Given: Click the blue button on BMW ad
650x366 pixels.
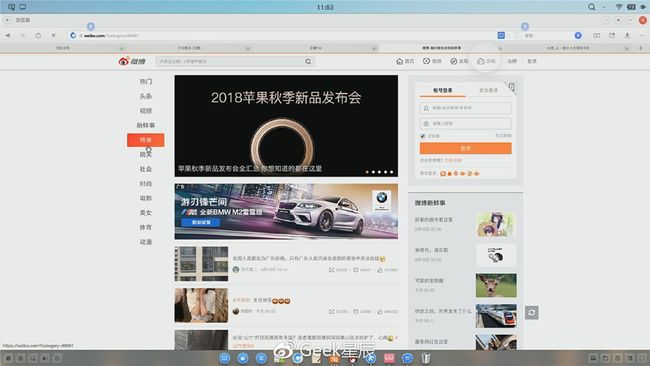Looking at the screenshot, I should point(201,223).
